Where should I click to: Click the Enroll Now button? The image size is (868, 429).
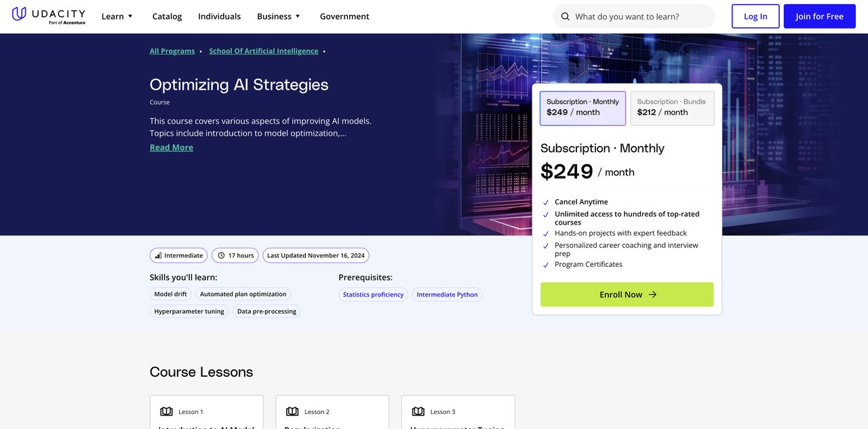[x=627, y=295]
